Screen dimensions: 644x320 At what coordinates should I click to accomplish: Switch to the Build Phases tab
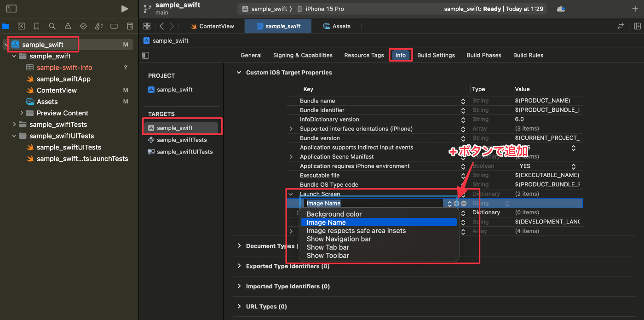484,55
